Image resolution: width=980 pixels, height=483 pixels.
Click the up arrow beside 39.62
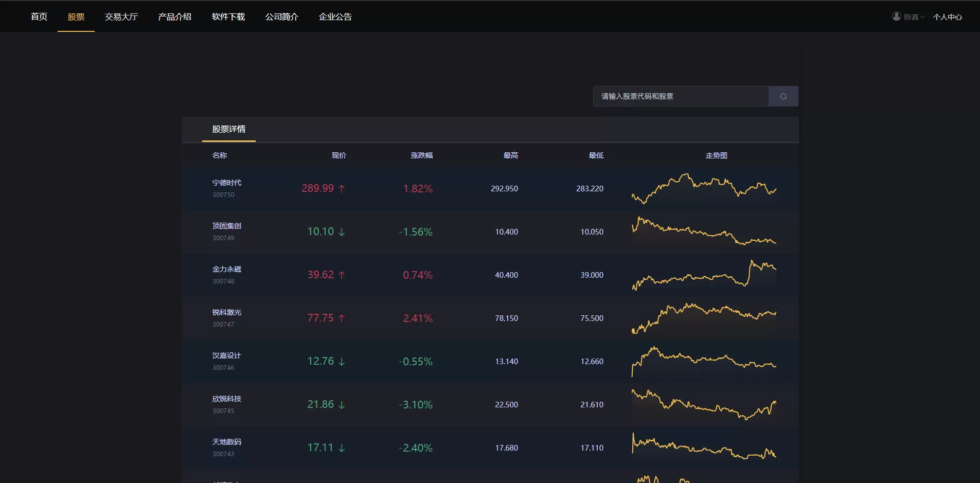[x=342, y=275]
